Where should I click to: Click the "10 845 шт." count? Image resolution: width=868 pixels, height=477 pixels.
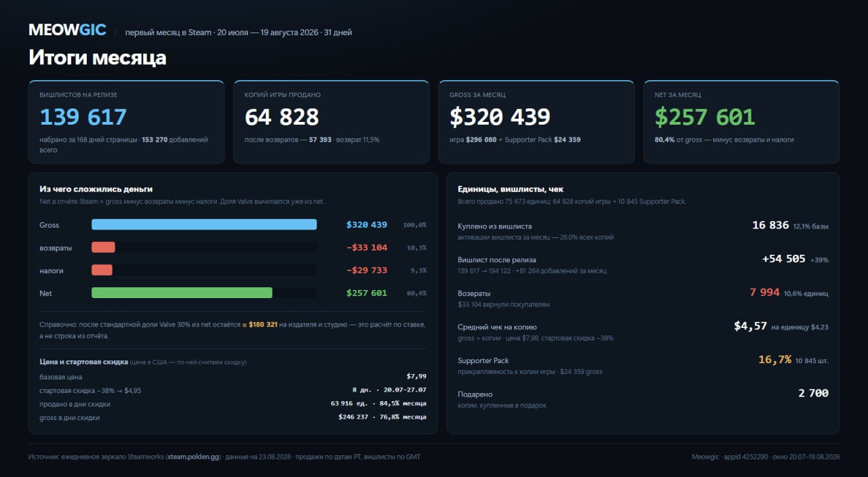[x=812, y=361]
